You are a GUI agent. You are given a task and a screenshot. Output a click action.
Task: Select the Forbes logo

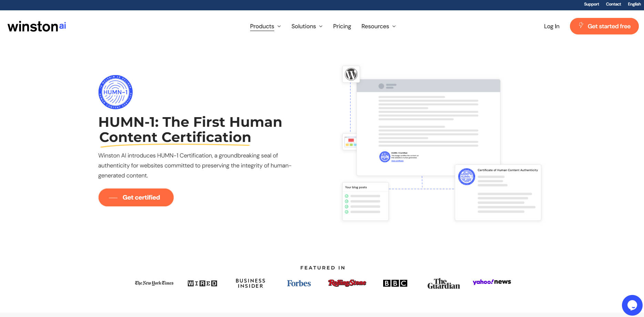299,283
